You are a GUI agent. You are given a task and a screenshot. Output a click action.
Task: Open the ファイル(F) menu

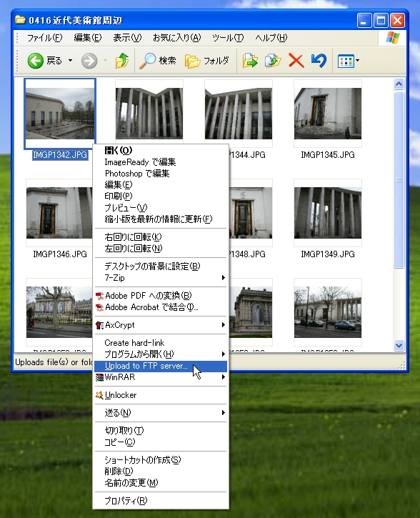pyautogui.click(x=44, y=38)
